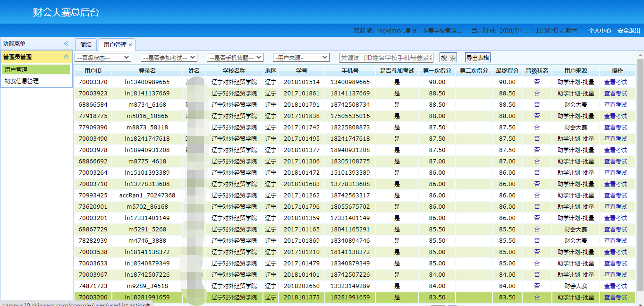Click the 晋级状态 column header

pos(537,71)
